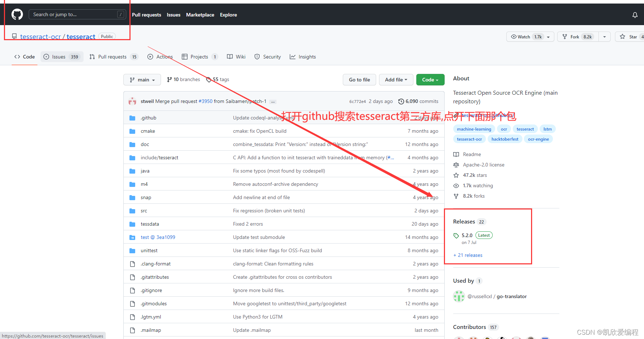The height and width of the screenshot is (339, 644).
Task: Open the .github folder
Action: (x=148, y=118)
